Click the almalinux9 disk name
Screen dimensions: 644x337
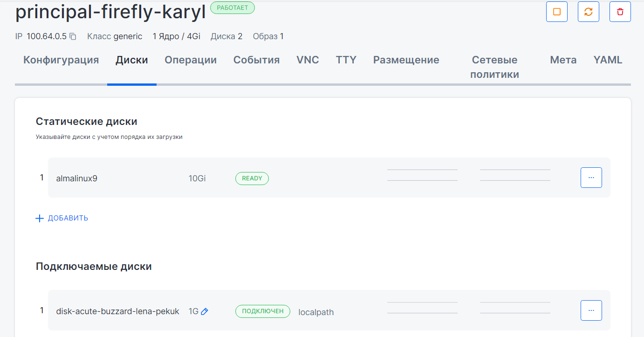77,178
